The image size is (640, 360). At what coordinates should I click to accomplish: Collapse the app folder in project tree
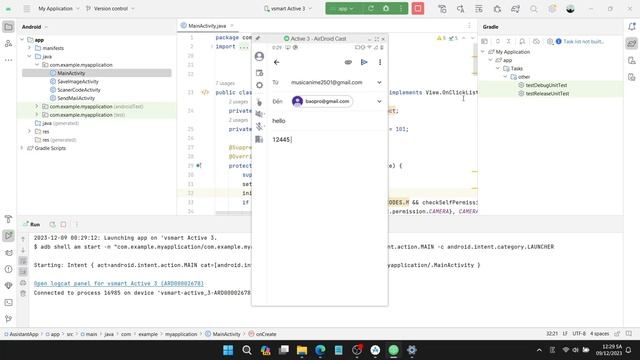(22, 40)
